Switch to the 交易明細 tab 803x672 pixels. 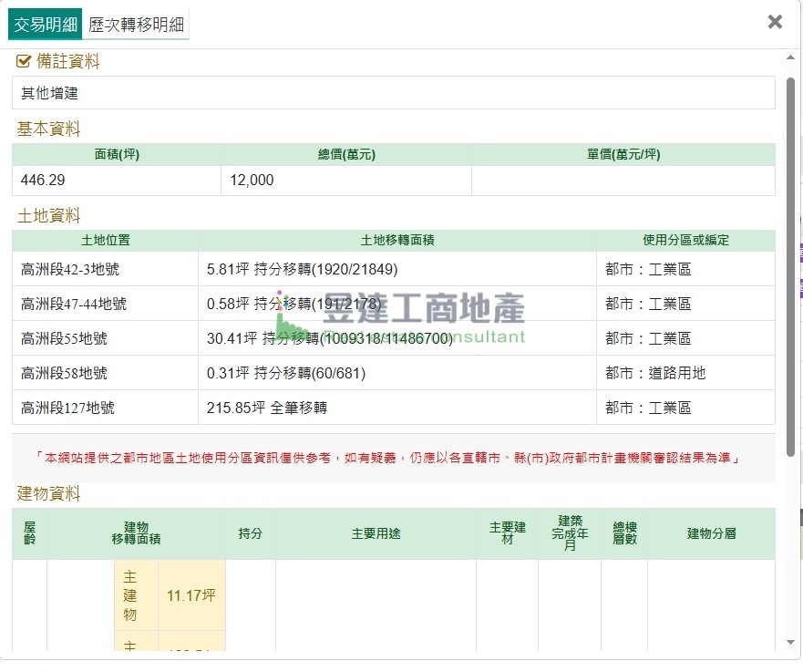(x=46, y=25)
